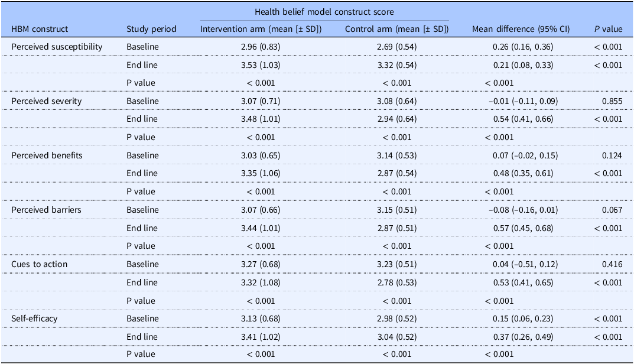The width and height of the screenshot is (634, 364).
Task: Select the 'Cues to action' row label
Action: pyautogui.click(x=39, y=264)
